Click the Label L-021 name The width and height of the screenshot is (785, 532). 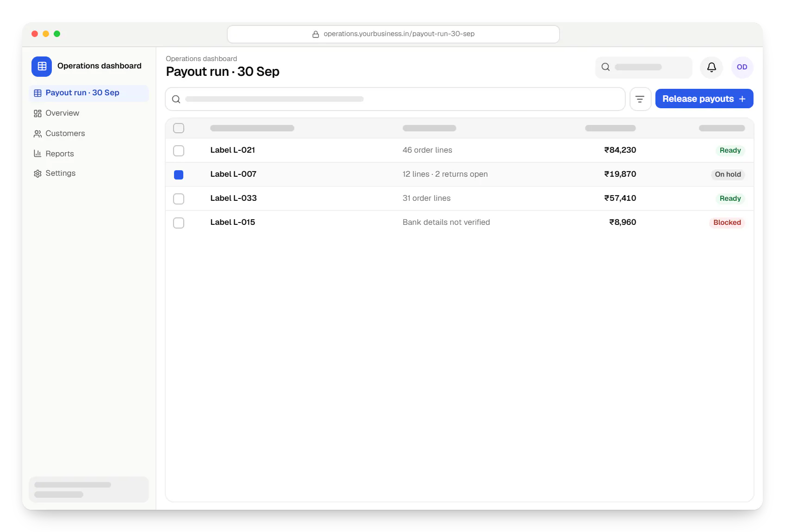(233, 150)
